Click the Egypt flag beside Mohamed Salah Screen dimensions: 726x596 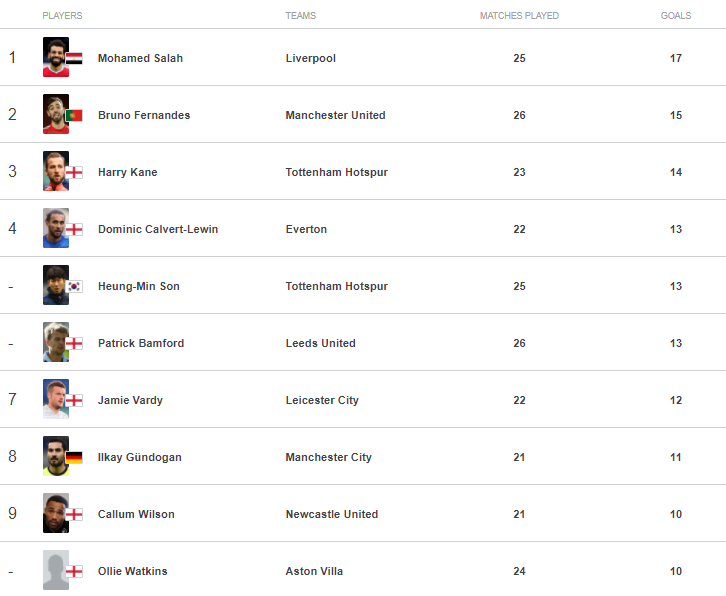74,59
